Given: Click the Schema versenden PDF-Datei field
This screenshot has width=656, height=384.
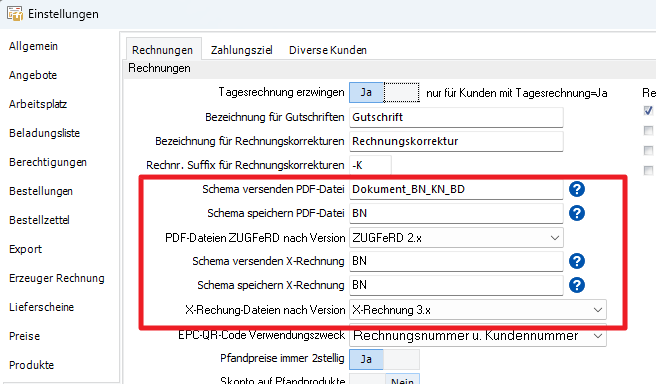Looking at the screenshot, I should click(456, 189).
